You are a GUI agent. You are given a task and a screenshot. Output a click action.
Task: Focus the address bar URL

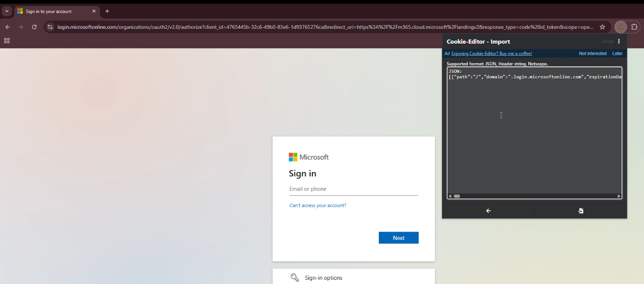point(325,27)
